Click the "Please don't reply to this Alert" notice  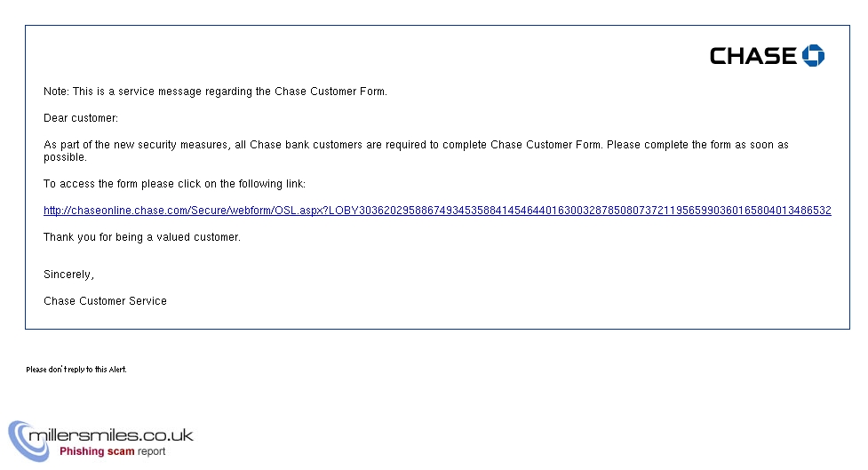coord(76,370)
